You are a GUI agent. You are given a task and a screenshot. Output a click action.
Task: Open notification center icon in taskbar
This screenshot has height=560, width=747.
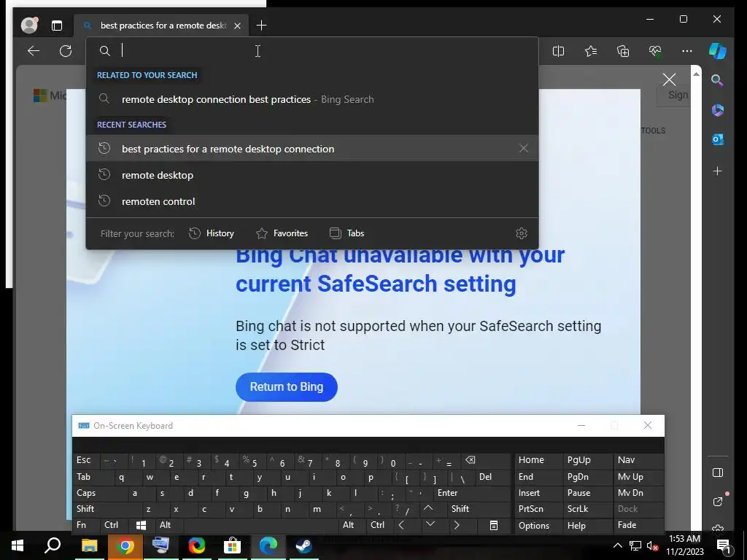pos(724,545)
